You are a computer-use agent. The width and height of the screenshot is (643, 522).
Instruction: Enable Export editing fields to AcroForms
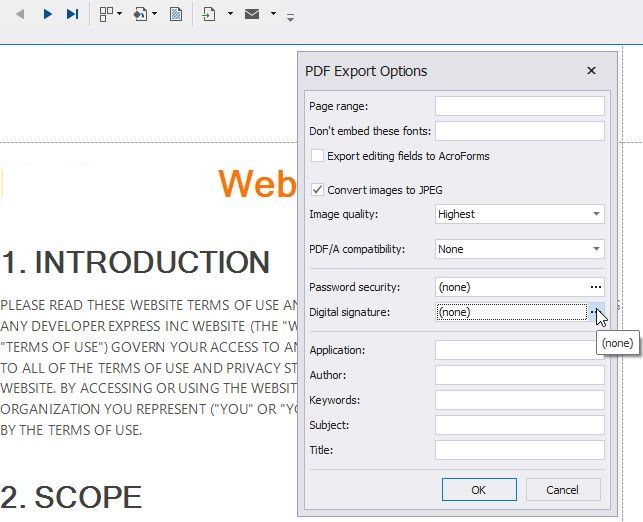tap(318, 156)
